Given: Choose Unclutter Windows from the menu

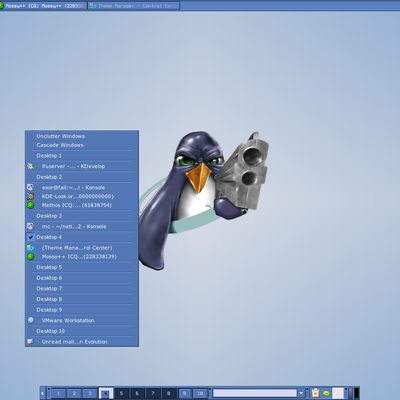Looking at the screenshot, I should [82, 136].
